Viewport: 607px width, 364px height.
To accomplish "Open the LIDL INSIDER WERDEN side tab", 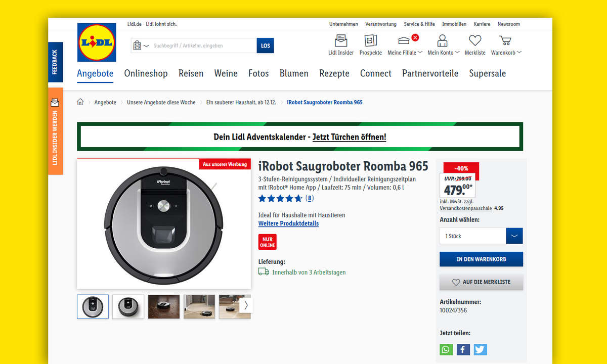I will point(56,131).
